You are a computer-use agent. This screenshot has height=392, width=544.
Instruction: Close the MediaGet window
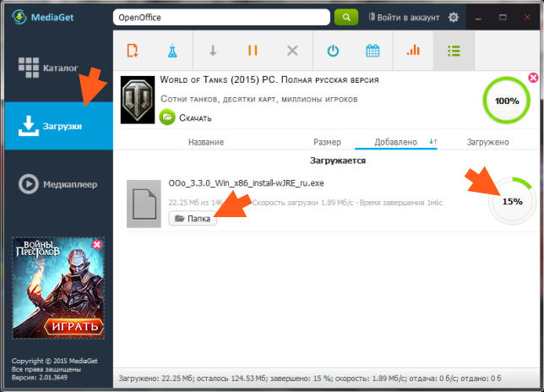[x=527, y=17]
